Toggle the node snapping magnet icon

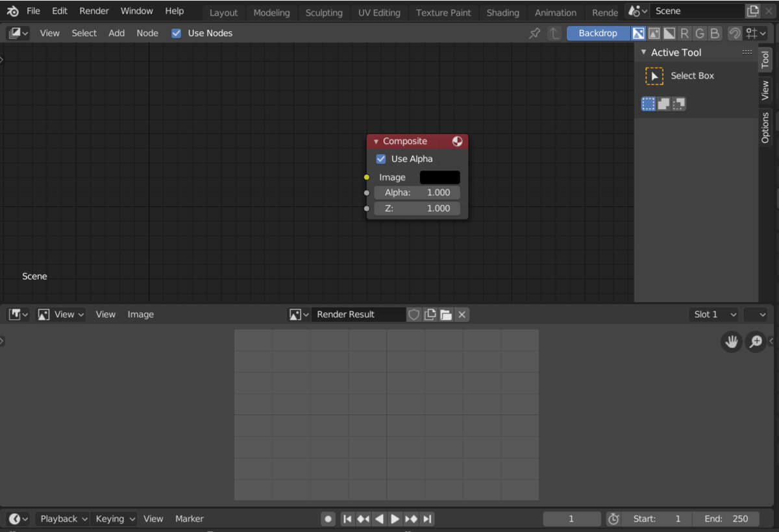[735, 33]
